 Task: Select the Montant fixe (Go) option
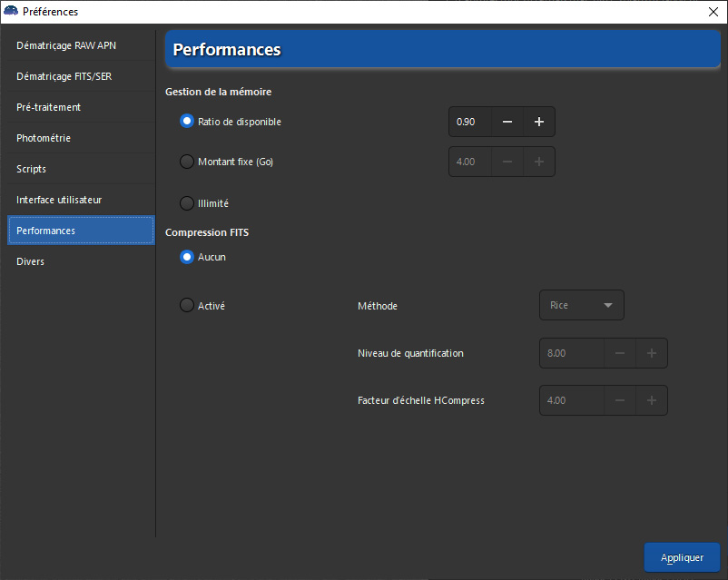(187, 162)
